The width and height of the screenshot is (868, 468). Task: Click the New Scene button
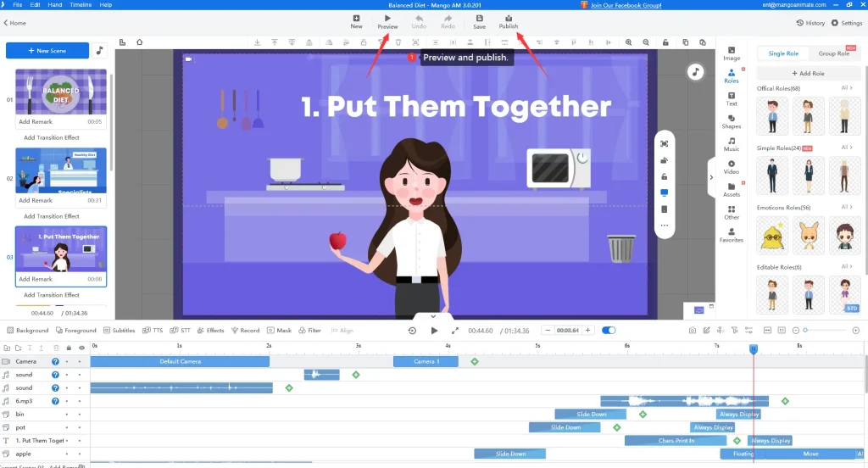tap(47, 51)
